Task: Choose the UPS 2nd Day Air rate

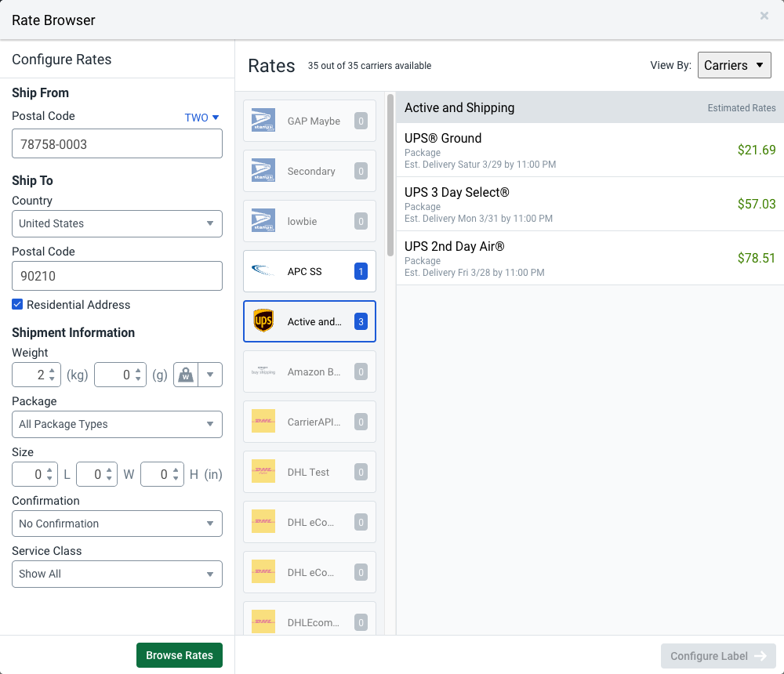Action: (590, 258)
